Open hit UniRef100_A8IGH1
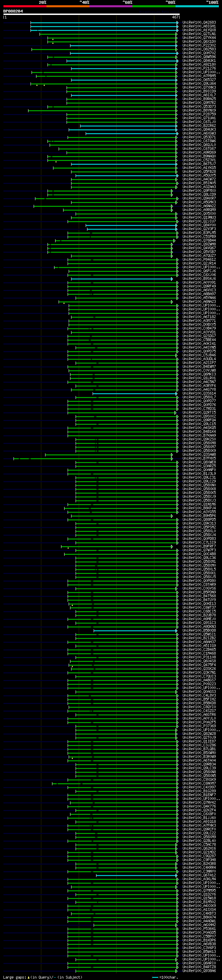Viewport: 222px width, 980px height. coord(199,26)
